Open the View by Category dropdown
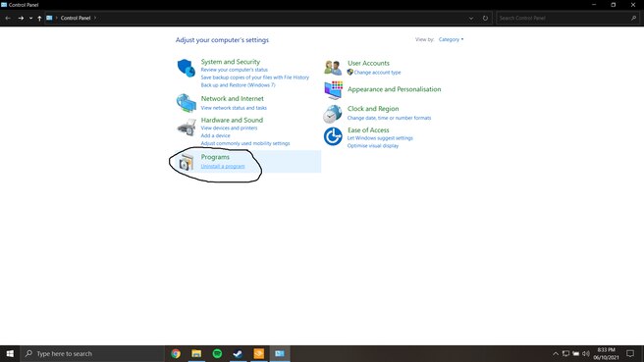Screen dimensions: 644x362 tap(451, 40)
